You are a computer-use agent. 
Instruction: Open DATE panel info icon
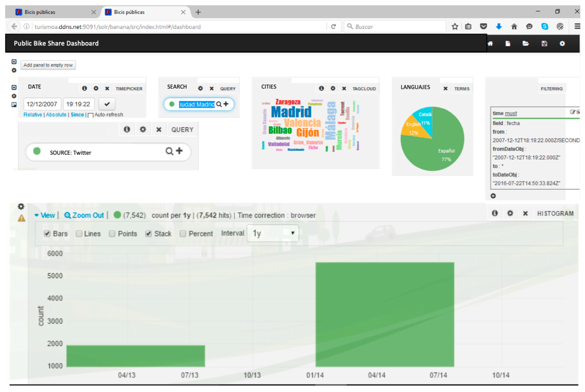tap(84, 88)
